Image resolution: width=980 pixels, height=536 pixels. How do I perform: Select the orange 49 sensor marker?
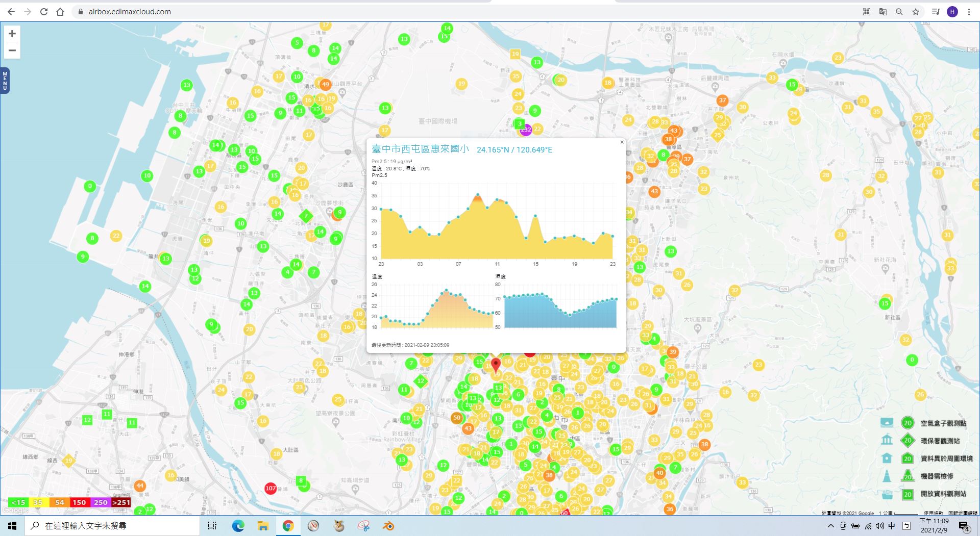pyautogui.click(x=325, y=84)
